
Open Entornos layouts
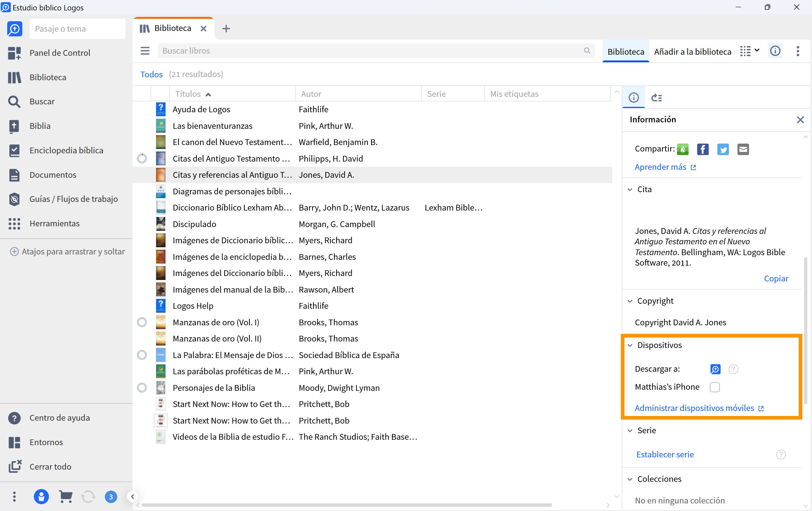[x=35, y=442]
